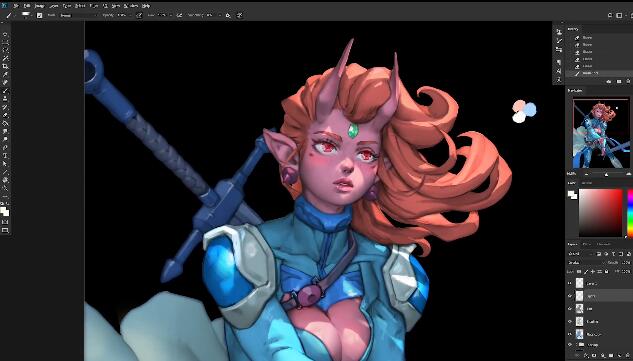633x361 pixels.
Task: Click the Navigator zoom out button
Action: click(587, 174)
